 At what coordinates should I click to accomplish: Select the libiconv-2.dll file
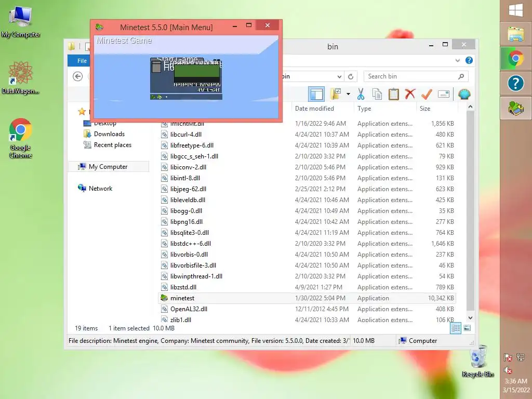pyautogui.click(x=188, y=167)
